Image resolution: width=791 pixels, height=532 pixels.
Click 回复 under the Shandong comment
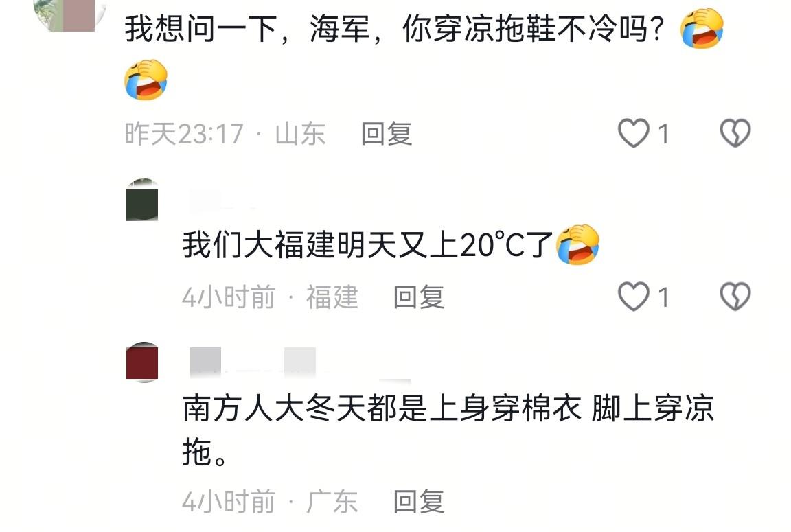(x=387, y=134)
